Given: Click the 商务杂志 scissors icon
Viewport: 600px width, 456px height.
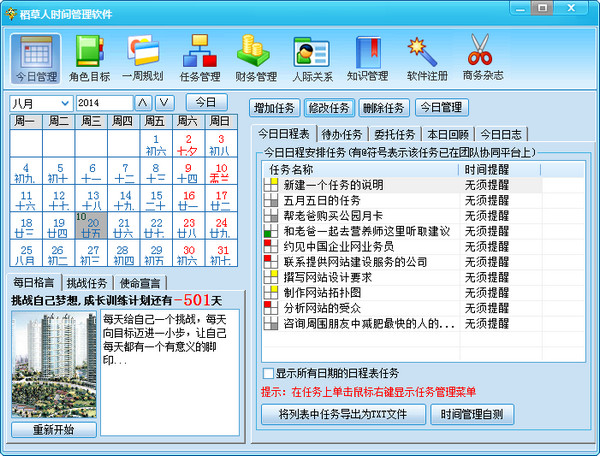Looking at the screenshot, I should [482, 58].
